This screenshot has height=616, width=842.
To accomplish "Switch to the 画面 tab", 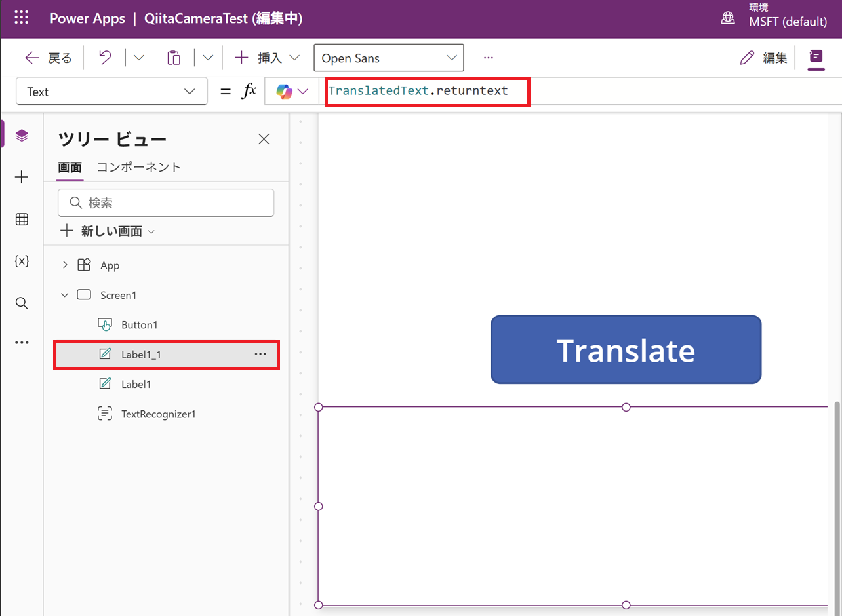I will pos(70,167).
